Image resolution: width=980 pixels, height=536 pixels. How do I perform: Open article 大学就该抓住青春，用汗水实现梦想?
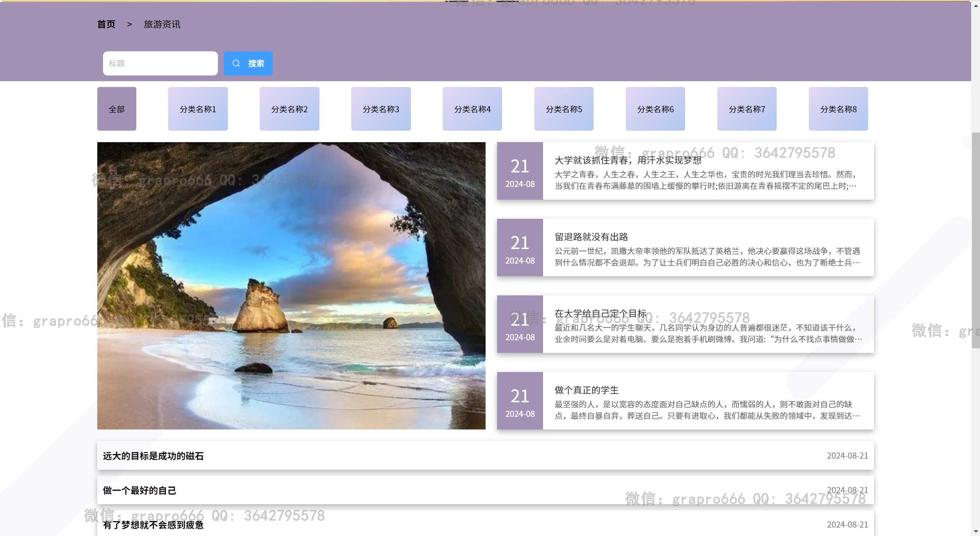tap(628, 160)
